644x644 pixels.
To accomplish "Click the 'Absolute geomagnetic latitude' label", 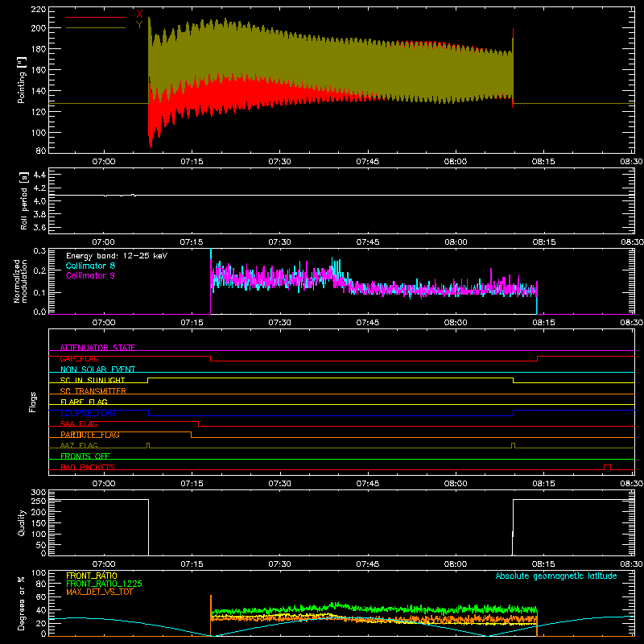I will pyautogui.click(x=556, y=576).
